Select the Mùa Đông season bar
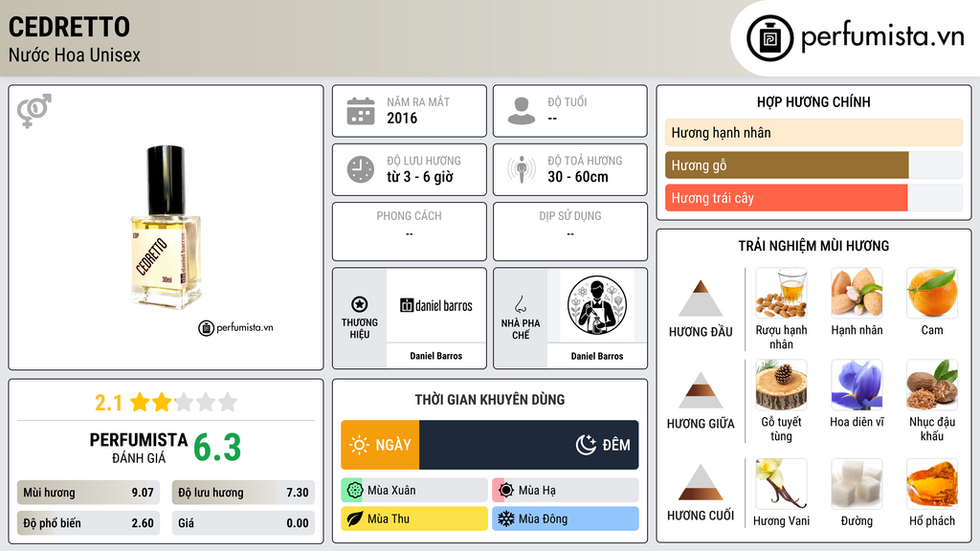Image resolution: width=980 pixels, height=551 pixels. (x=566, y=518)
